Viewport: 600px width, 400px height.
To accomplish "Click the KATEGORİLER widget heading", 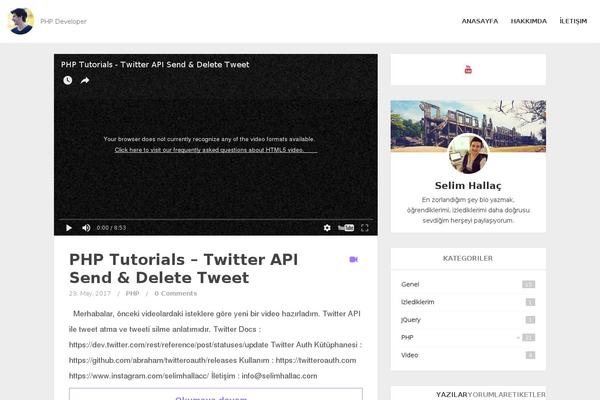I will 468,258.
